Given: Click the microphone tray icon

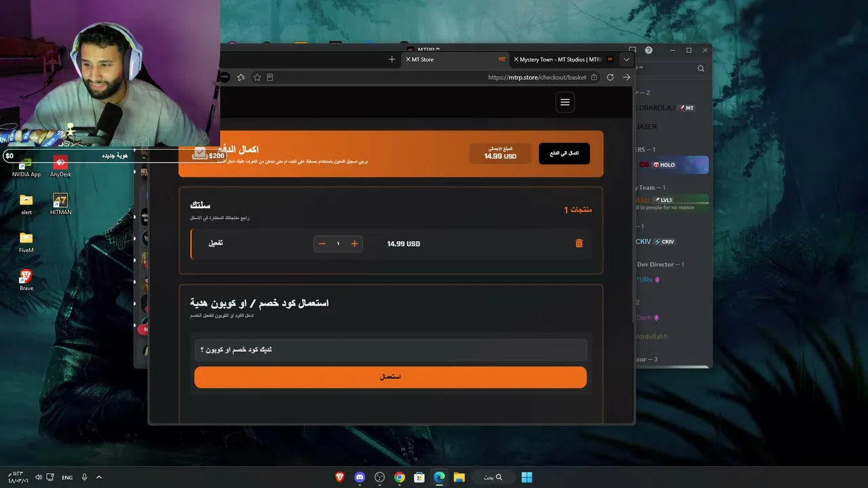Looking at the screenshot, I should [x=85, y=477].
